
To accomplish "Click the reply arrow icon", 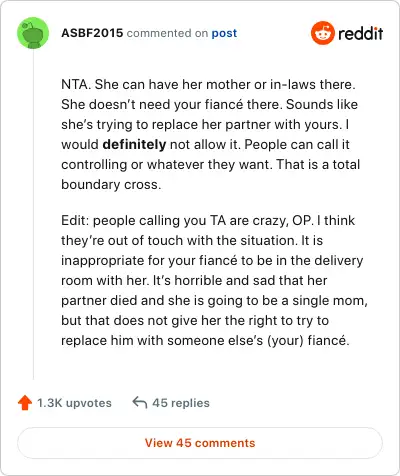I will click(x=140, y=402).
